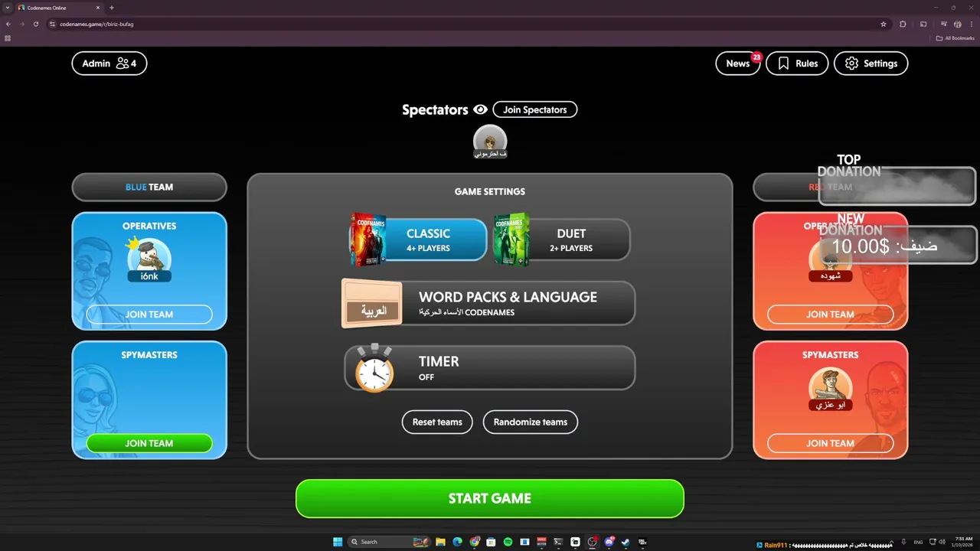Close the Codenames Online tab
The height and width of the screenshot is (551, 980).
coord(97,8)
